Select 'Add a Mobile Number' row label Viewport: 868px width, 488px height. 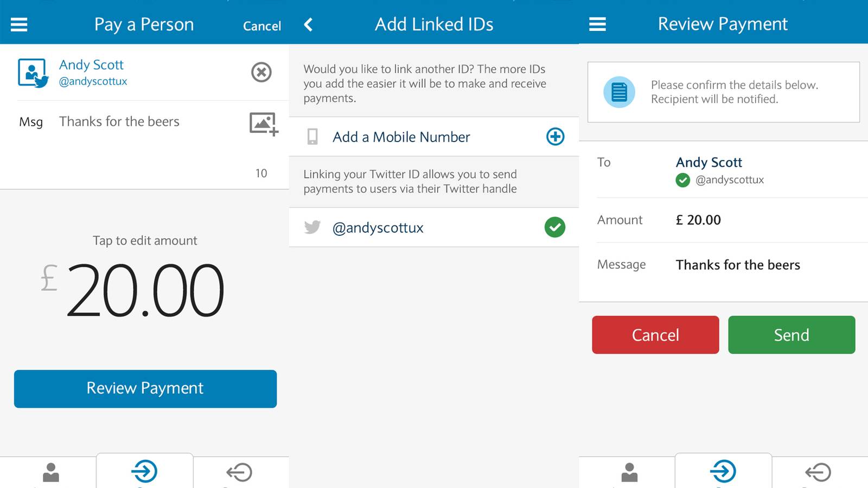tap(401, 137)
